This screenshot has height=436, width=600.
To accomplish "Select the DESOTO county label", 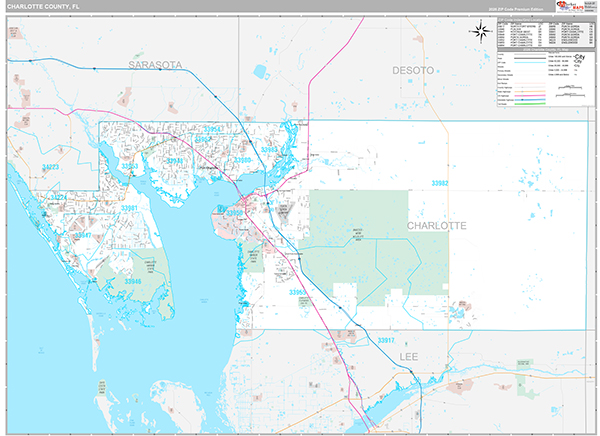I will (413, 70).
